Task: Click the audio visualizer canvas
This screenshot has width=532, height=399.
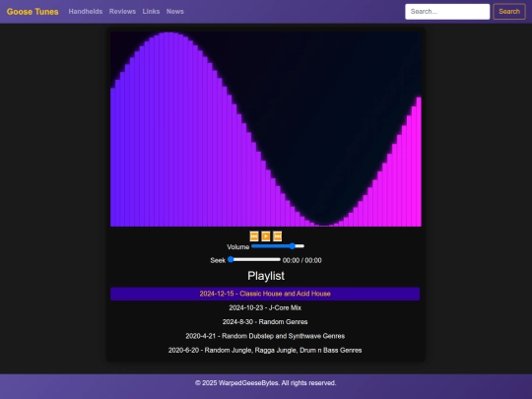Action: [266, 129]
